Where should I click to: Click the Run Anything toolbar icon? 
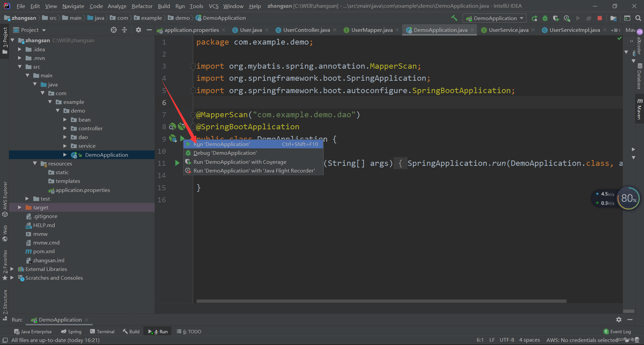[x=627, y=18]
